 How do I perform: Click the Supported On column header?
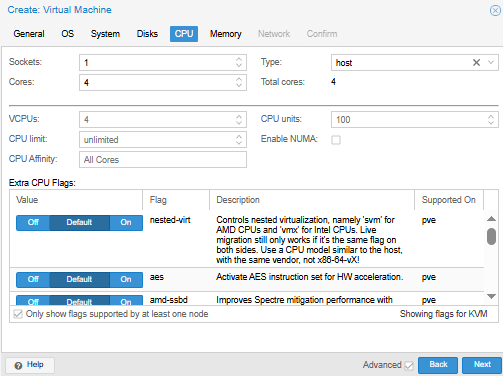pos(449,200)
